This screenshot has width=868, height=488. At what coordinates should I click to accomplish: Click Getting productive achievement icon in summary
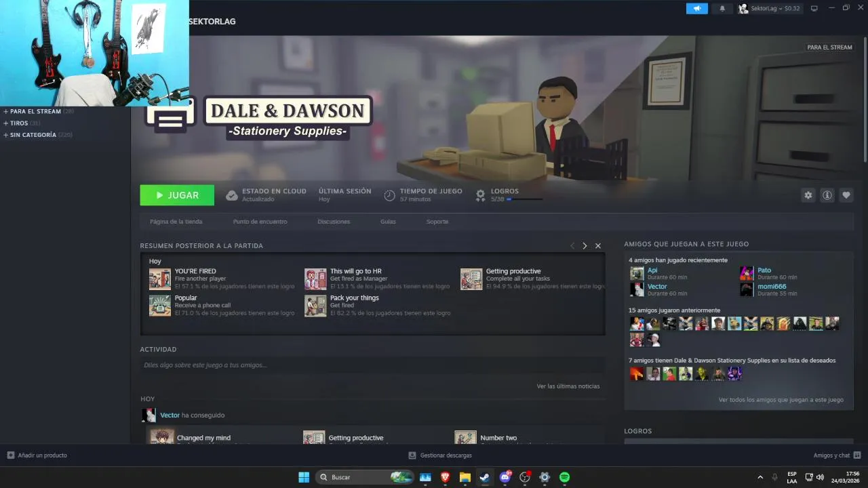[471, 279]
